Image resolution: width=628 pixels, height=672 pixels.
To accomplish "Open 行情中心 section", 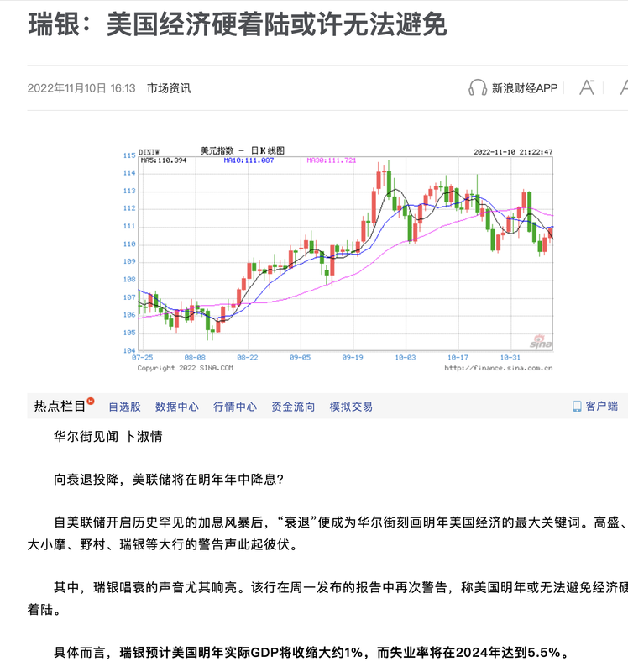I will click(x=235, y=407).
